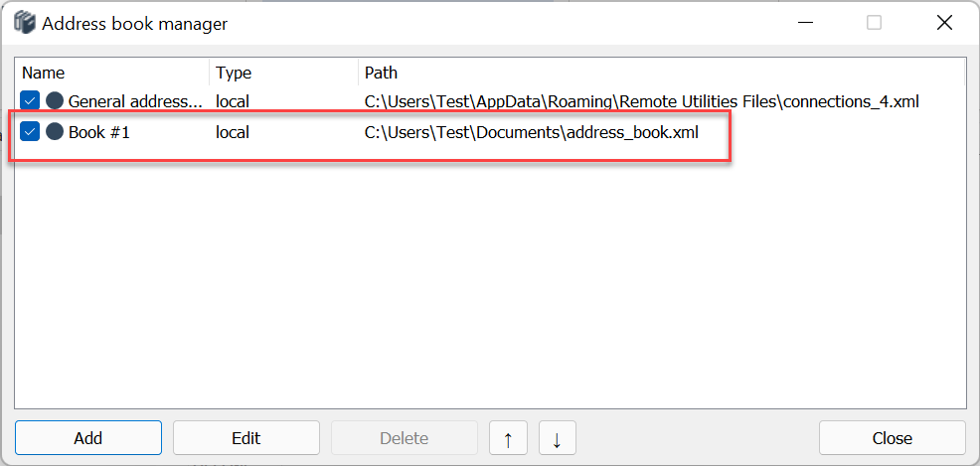
Task: Click the Address book manager title icon
Action: [25, 23]
